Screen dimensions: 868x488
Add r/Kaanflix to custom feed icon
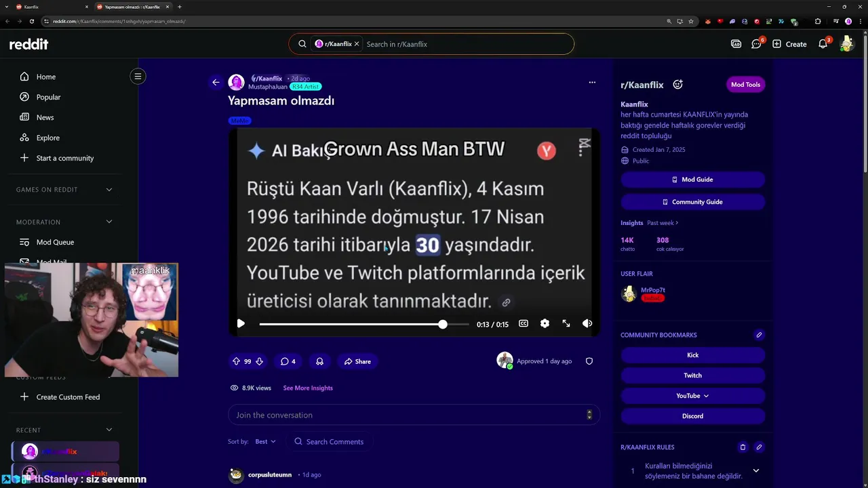click(x=677, y=85)
